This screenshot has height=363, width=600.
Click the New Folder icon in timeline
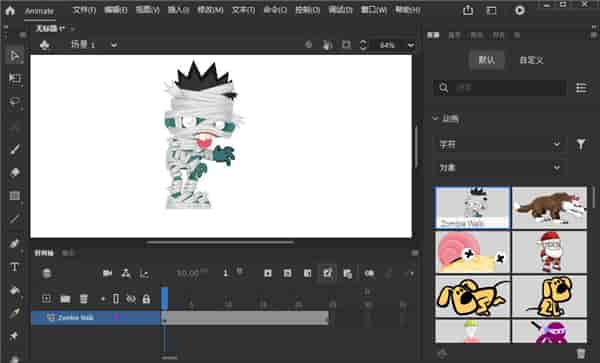pos(65,298)
